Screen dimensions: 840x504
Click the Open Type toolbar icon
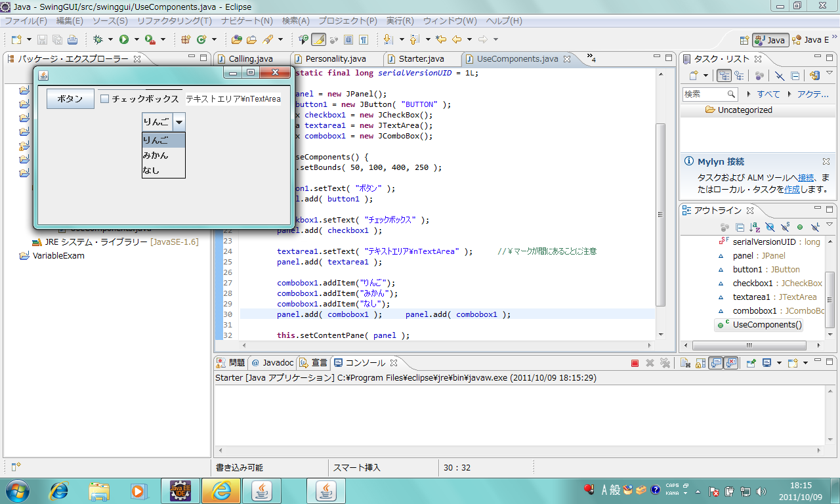237,39
